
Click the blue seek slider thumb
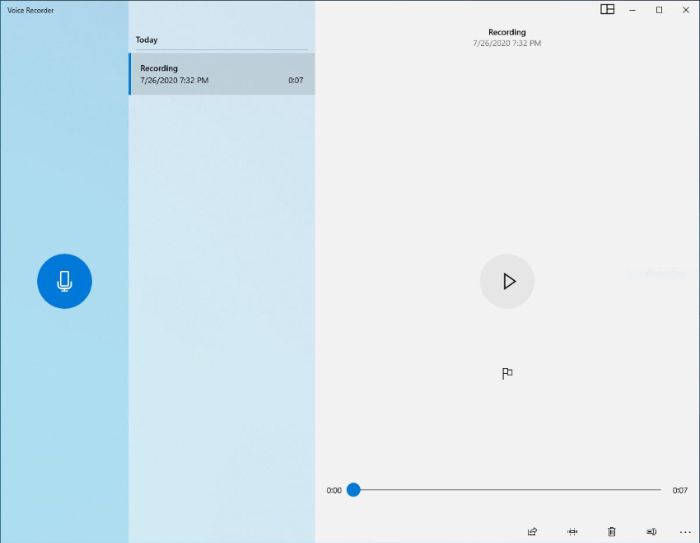tap(353, 490)
